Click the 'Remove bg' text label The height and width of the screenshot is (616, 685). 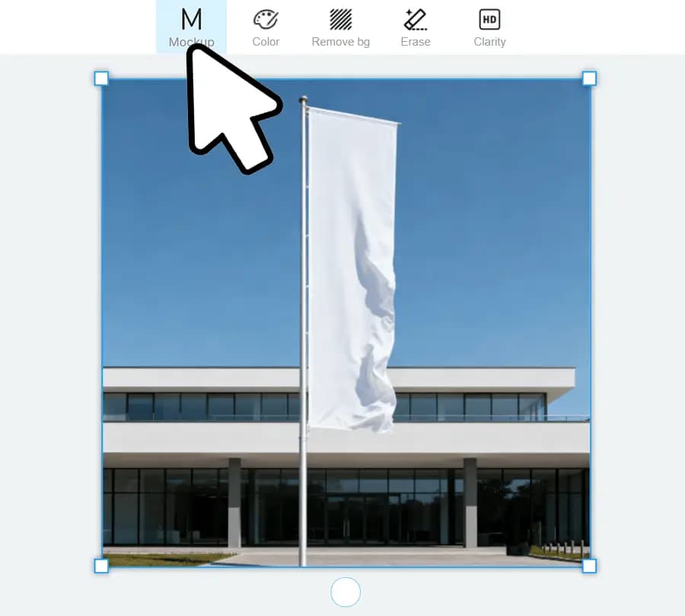tap(340, 42)
